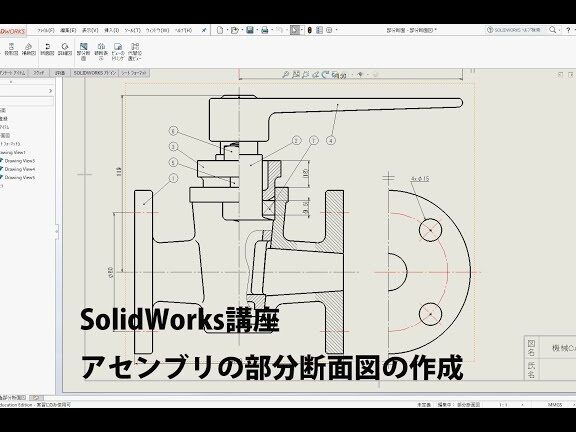The width and height of the screenshot is (576, 432).
Task: Click the New document icon
Action: pos(220,30)
